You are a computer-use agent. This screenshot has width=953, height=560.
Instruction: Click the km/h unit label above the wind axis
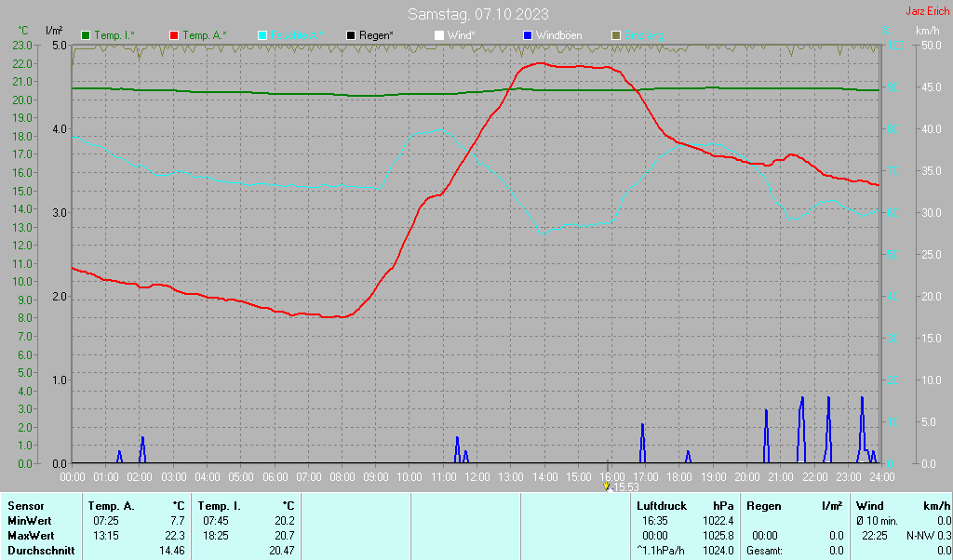point(928,31)
